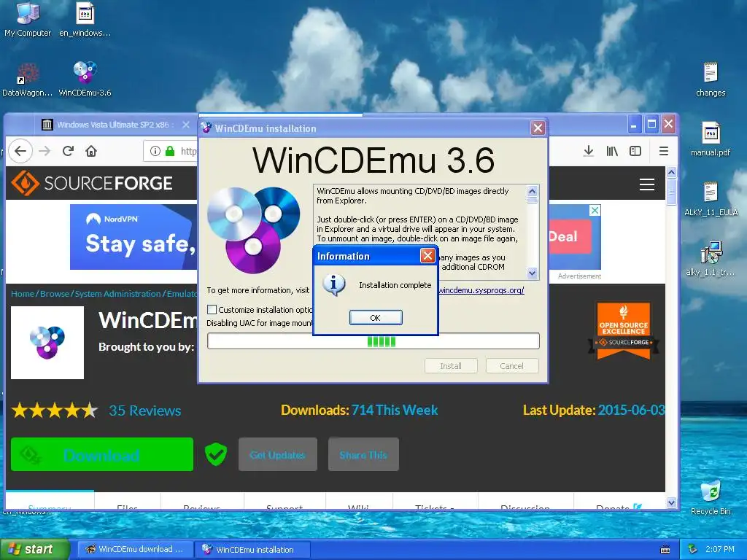Open the Firefox hamburger menu

(664, 151)
